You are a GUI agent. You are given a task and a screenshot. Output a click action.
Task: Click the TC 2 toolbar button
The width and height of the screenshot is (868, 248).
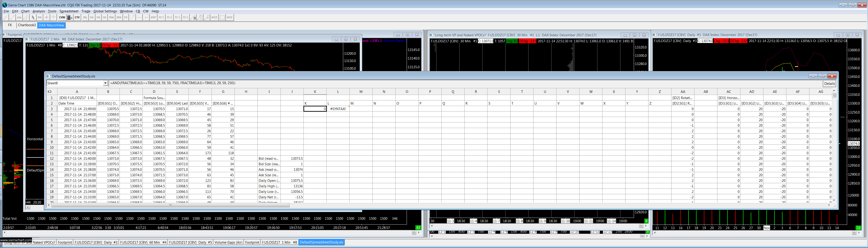(169, 17)
